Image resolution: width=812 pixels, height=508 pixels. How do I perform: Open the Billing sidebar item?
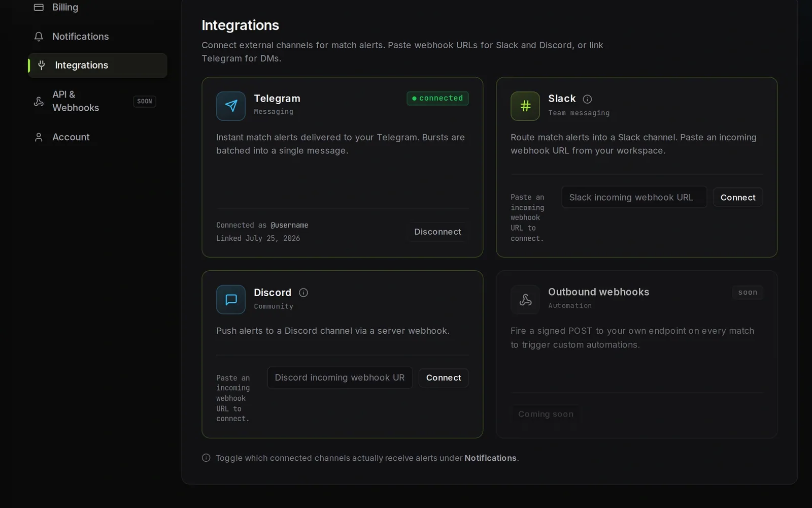[97, 7]
